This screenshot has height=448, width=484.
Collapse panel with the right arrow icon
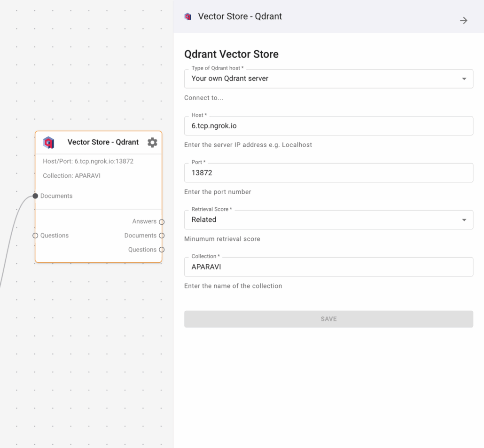(x=463, y=20)
